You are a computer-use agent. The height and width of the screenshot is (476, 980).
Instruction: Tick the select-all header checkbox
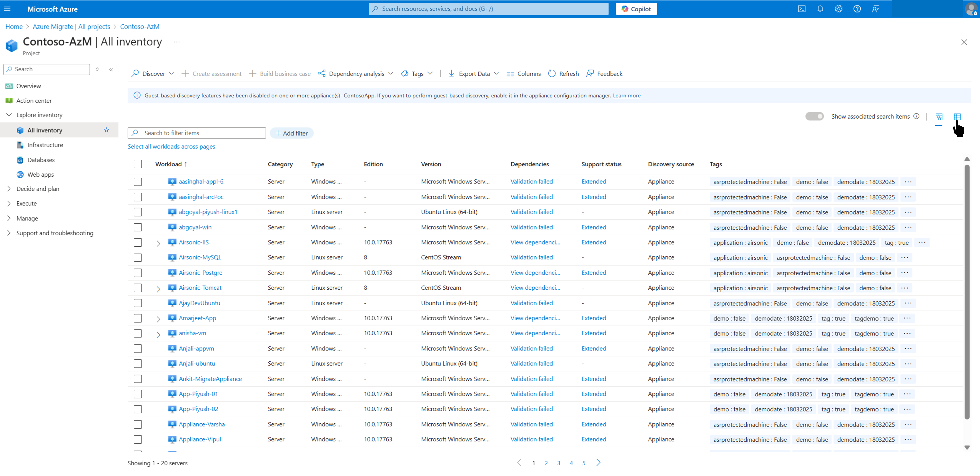[138, 164]
